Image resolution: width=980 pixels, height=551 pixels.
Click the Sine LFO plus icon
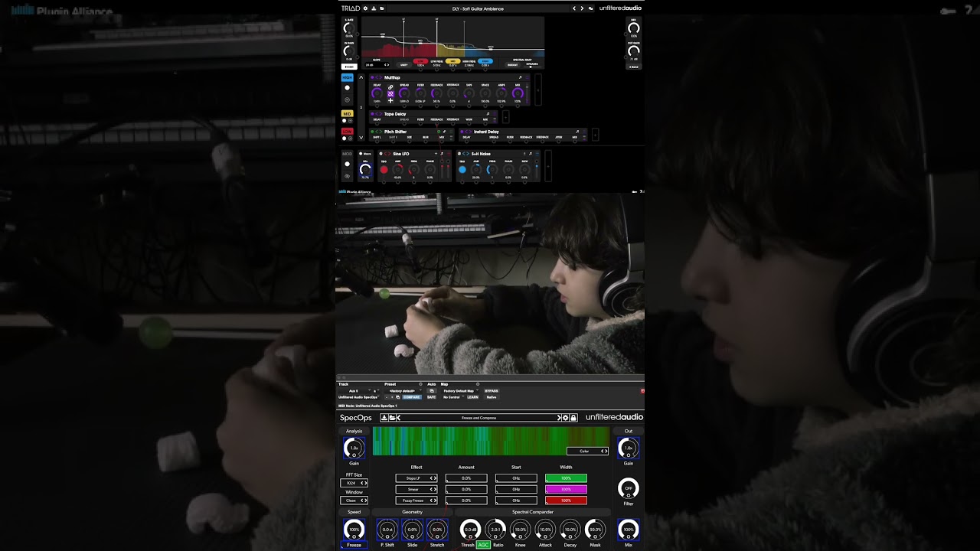click(x=436, y=154)
